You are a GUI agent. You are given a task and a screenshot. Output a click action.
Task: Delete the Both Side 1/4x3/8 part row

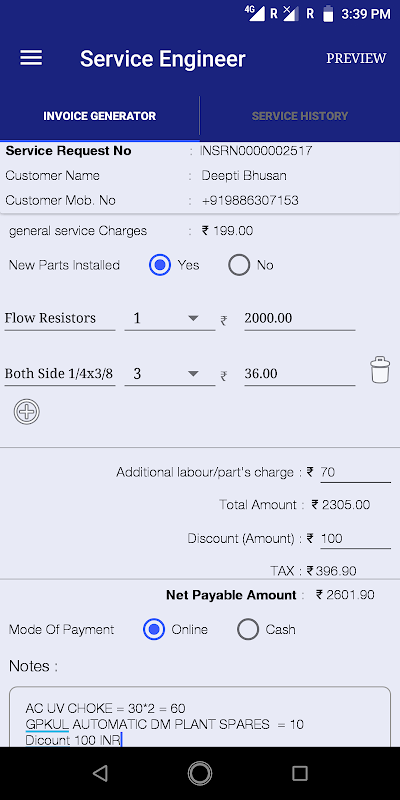(380, 370)
